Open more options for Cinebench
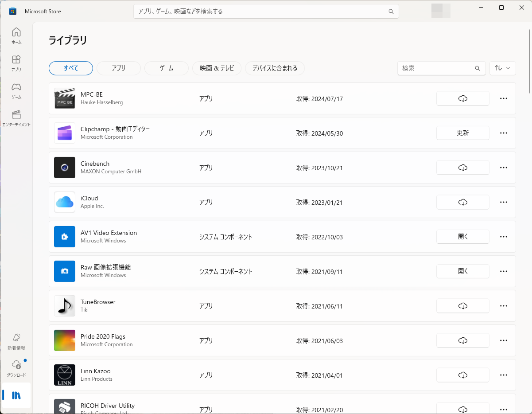Viewport: 532px width, 414px height. pyautogui.click(x=504, y=168)
